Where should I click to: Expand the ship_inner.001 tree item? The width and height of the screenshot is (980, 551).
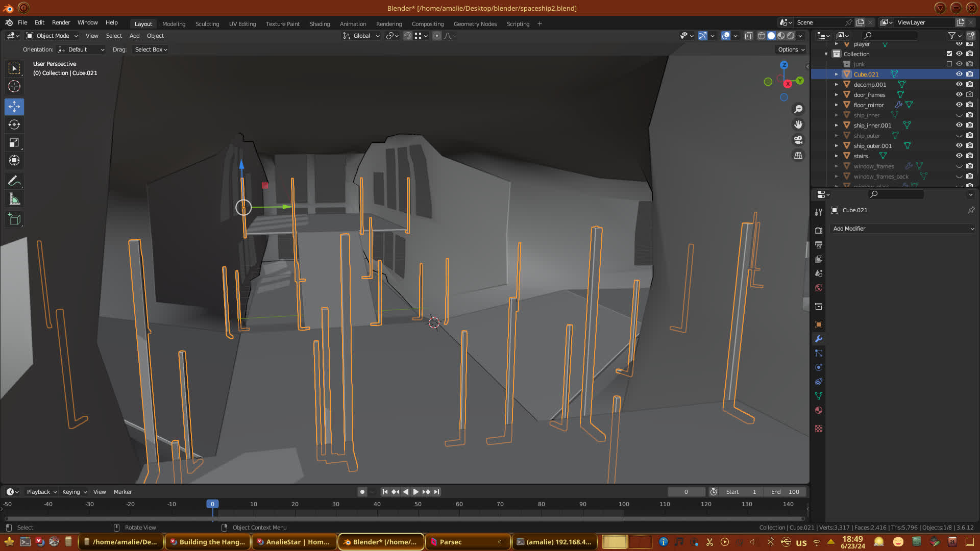(836, 126)
